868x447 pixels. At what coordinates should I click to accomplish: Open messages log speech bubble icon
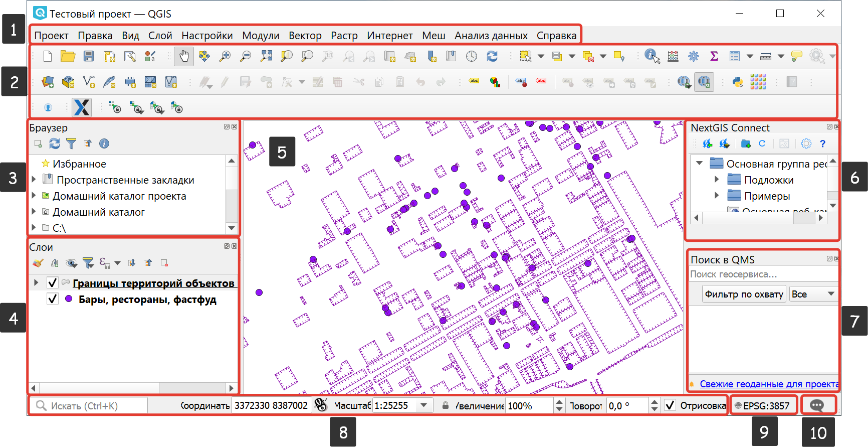click(817, 405)
